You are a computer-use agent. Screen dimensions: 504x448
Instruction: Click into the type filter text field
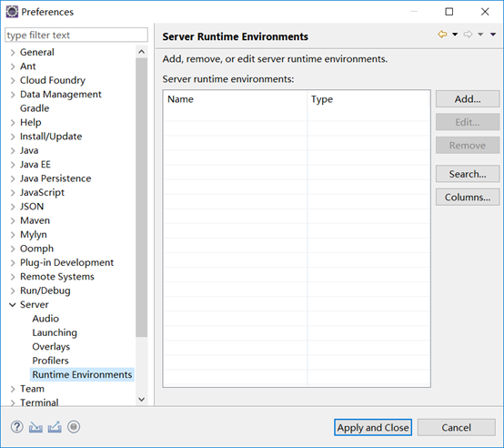click(x=76, y=35)
